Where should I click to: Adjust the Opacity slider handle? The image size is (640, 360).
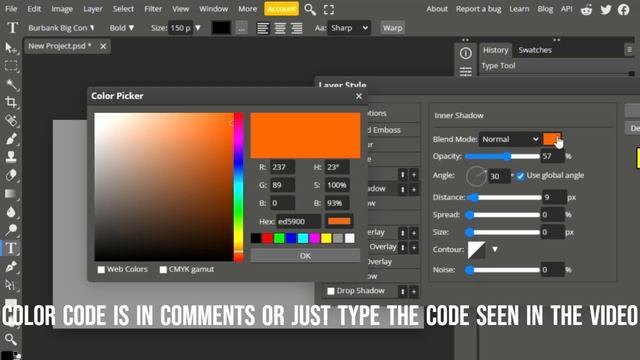coord(507,156)
